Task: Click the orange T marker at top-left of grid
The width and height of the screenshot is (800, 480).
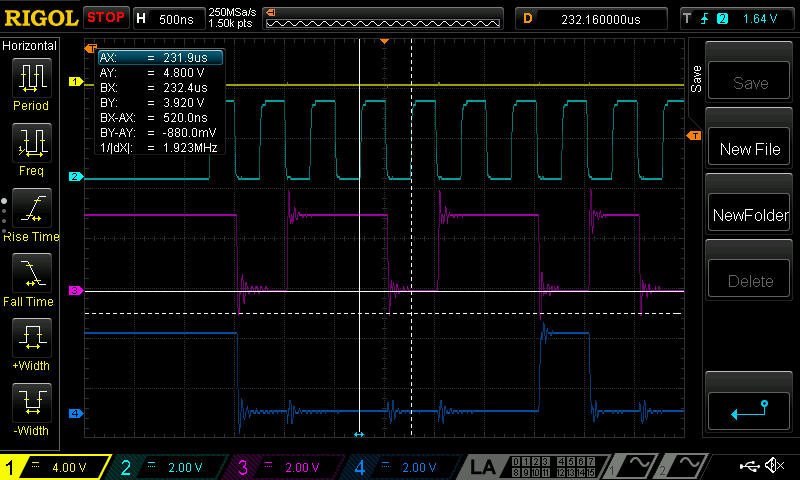Action: point(91,48)
